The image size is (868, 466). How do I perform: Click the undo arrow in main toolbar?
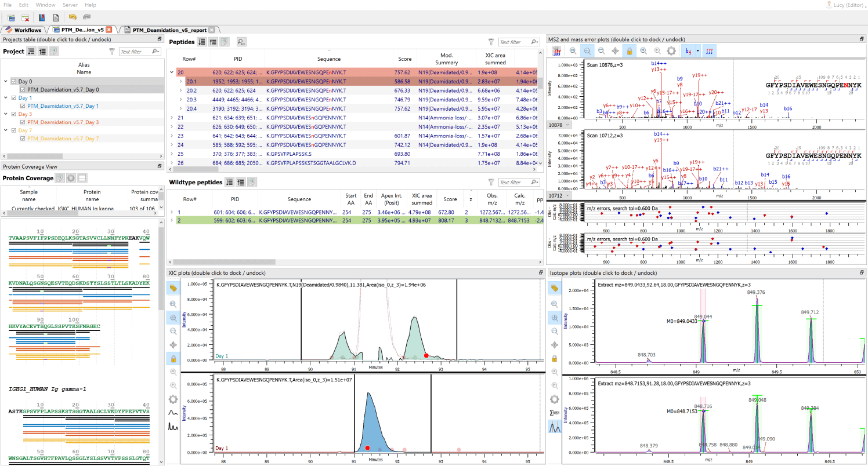(73, 18)
